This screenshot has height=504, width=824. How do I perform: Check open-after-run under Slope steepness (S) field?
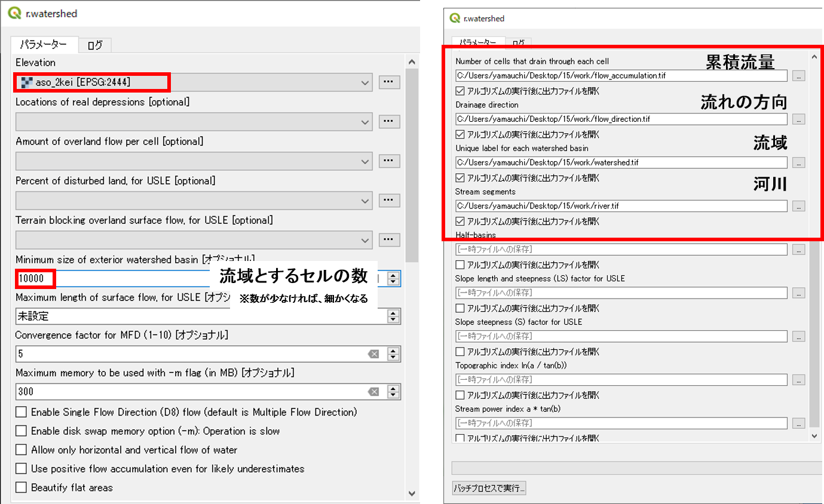[460, 352]
